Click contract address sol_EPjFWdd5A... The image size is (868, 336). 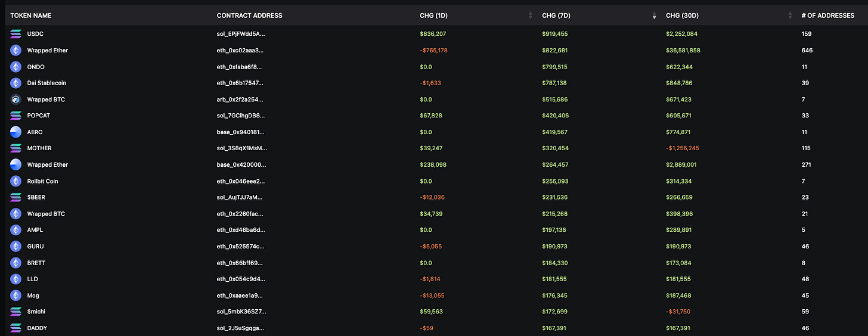click(241, 34)
